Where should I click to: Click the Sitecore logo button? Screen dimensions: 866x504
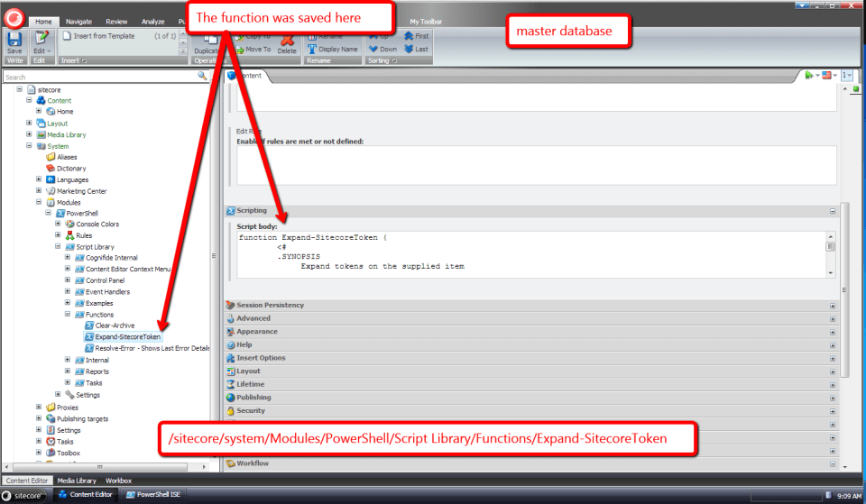13,14
